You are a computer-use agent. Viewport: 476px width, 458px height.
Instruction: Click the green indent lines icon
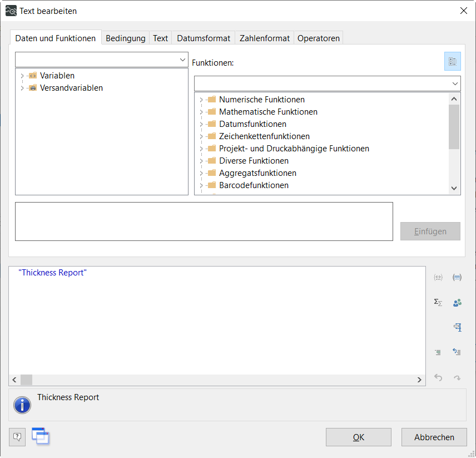point(438,352)
